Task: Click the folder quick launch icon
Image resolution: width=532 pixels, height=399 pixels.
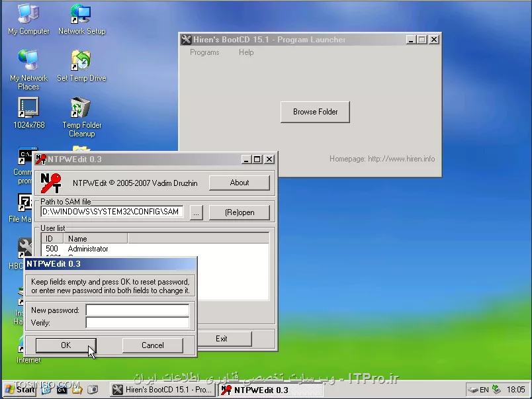Action: pyautogui.click(x=77, y=390)
